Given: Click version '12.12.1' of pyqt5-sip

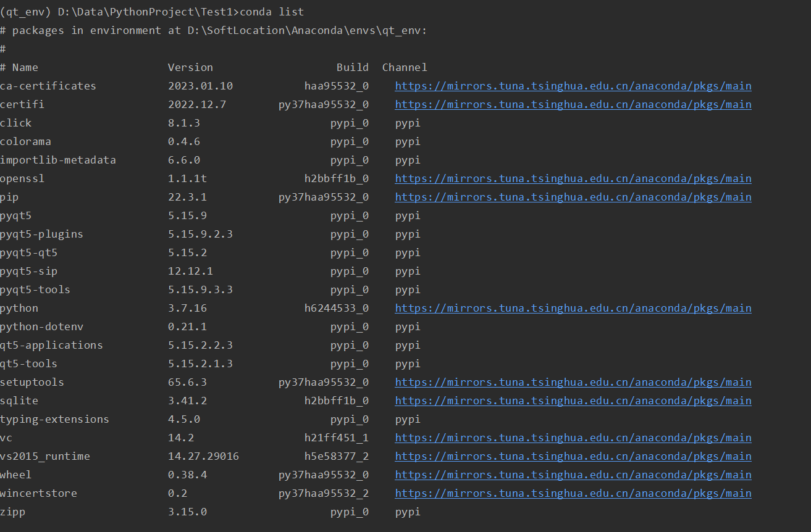Looking at the screenshot, I should 190,271.
